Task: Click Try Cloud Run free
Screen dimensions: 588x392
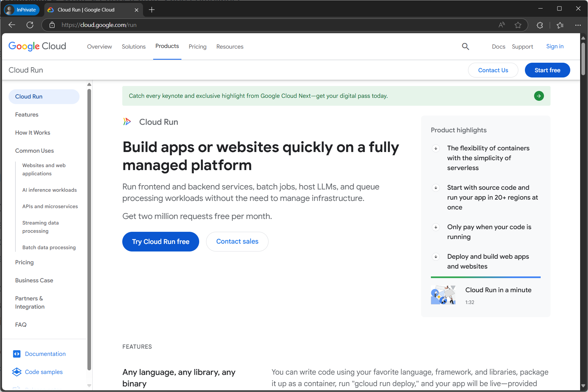Action: (x=160, y=241)
